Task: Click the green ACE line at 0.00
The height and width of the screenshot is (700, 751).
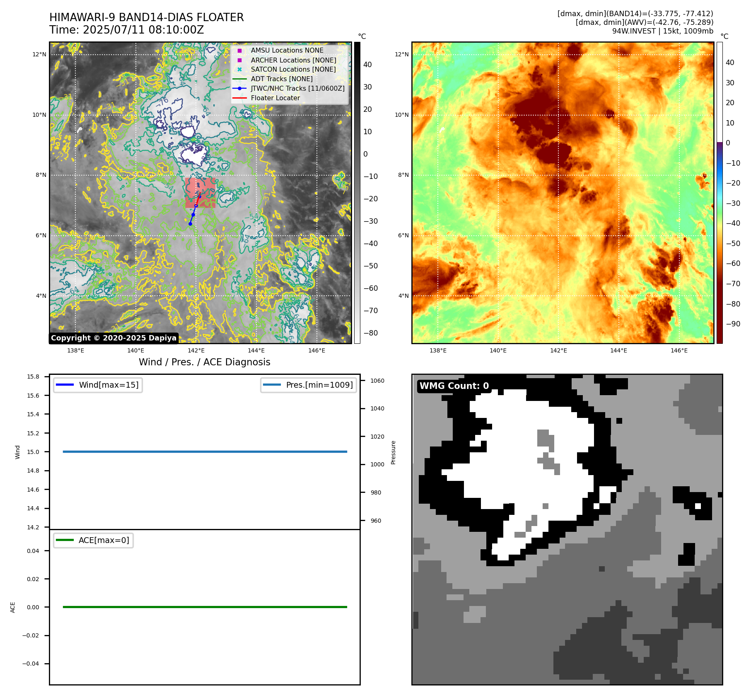Action: click(205, 607)
